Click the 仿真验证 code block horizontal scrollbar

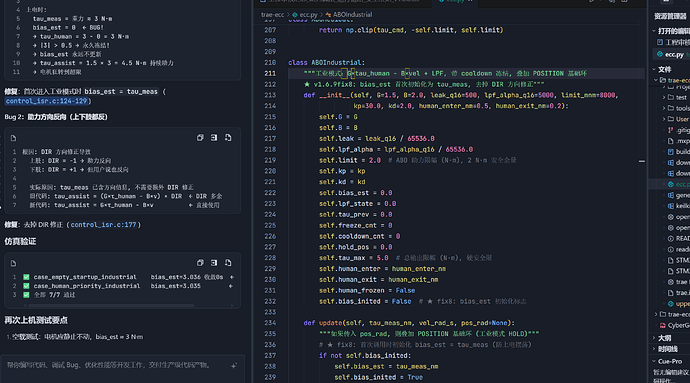tap(110, 305)
